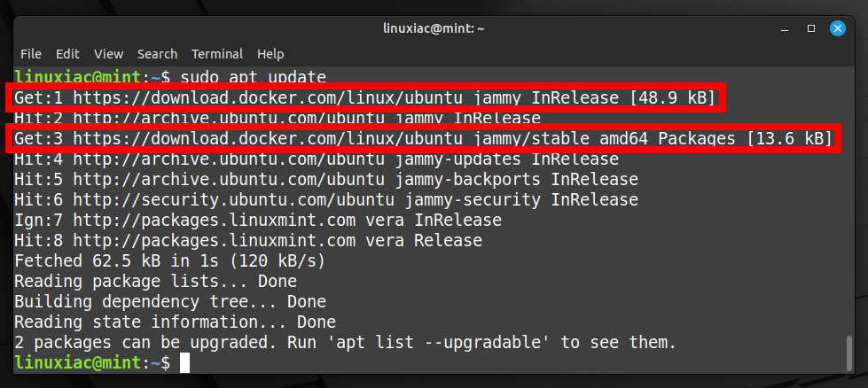Open the View menu
Image resolution: width=868 pixels, height=388 pixels.
pyautogui.click(x=108, y=54)
